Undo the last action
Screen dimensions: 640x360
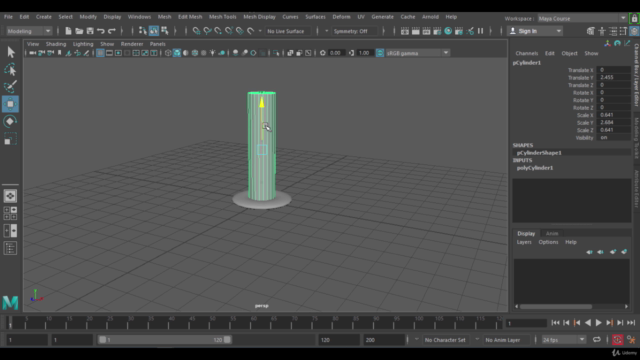pos(101,31)
